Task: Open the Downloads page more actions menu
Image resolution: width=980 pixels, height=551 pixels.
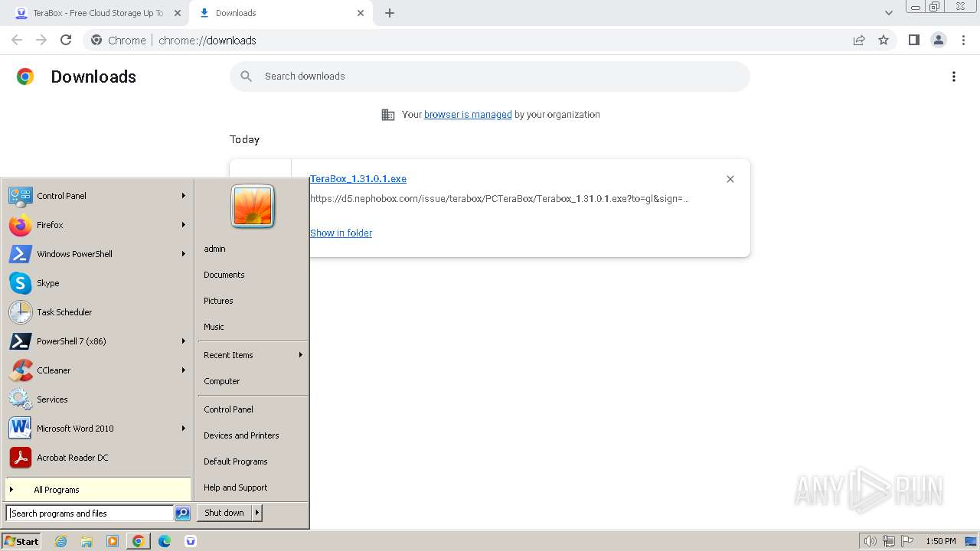Action: point(954,77)
